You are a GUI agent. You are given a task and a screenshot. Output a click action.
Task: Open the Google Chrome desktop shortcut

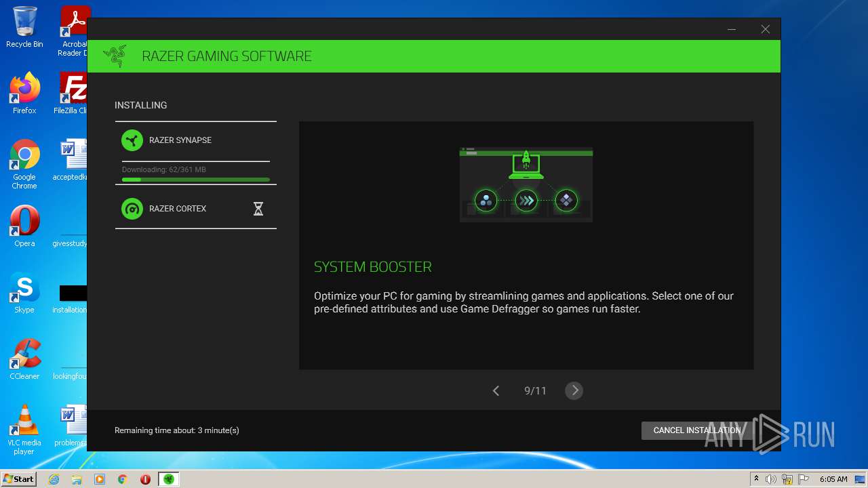coord(24,165)
